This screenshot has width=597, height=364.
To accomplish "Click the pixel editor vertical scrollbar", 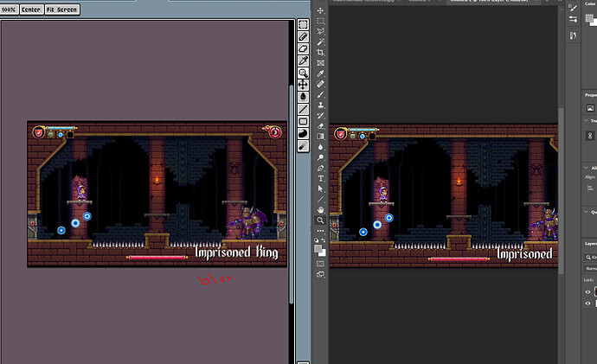I will (x=292, y=194).
